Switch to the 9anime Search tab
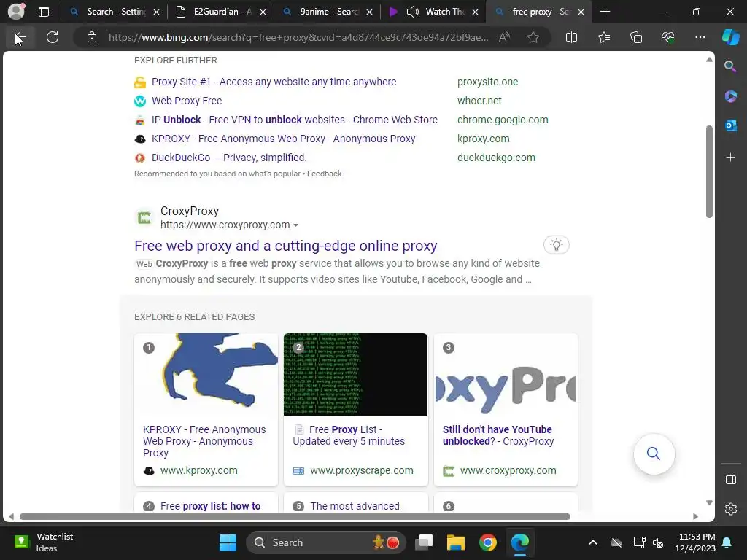 [x=329, y=12]
